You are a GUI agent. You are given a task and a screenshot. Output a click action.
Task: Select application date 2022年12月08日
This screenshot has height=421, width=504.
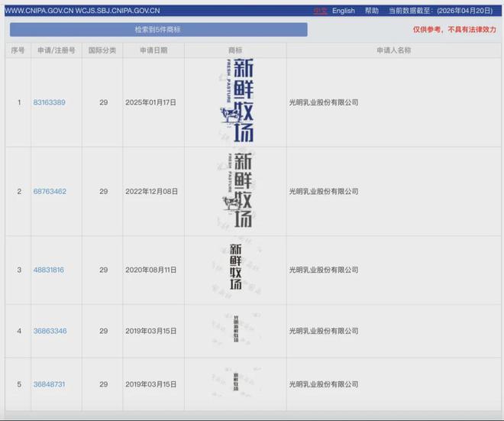tap(151, 191)
